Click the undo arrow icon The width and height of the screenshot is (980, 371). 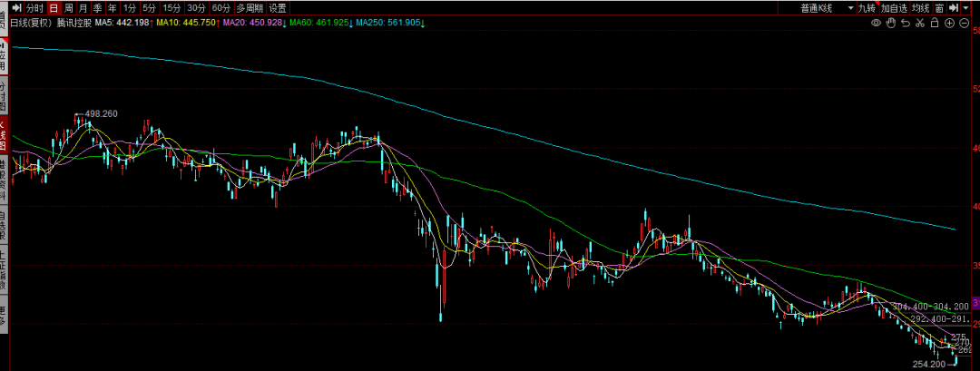coord(906,23)
